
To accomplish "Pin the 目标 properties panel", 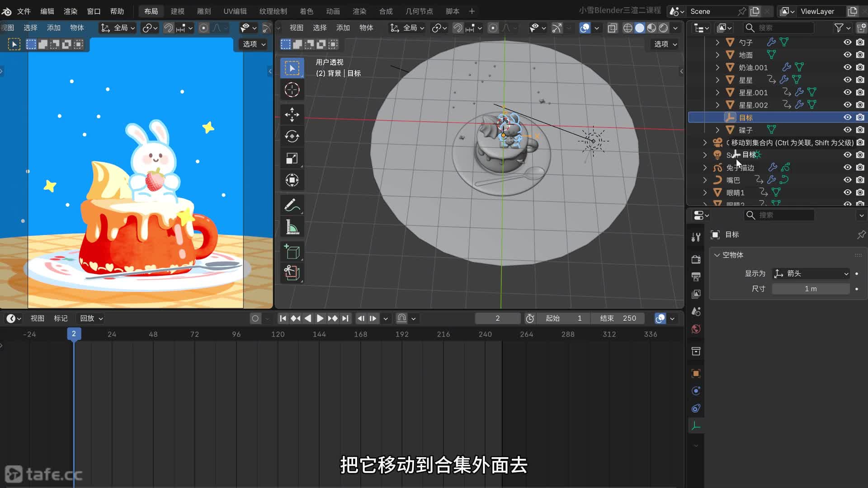I will (x=861, y=235).
